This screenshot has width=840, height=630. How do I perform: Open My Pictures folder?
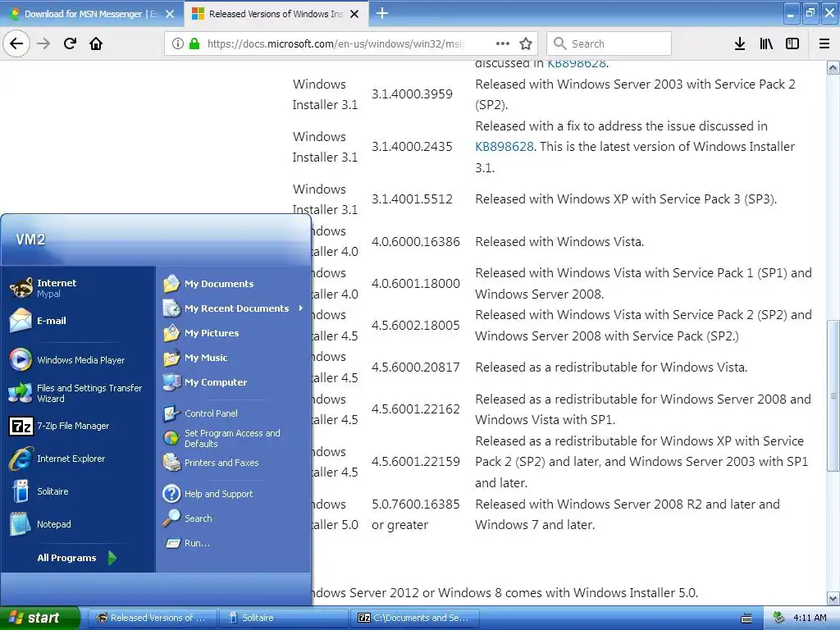(233, 333)
